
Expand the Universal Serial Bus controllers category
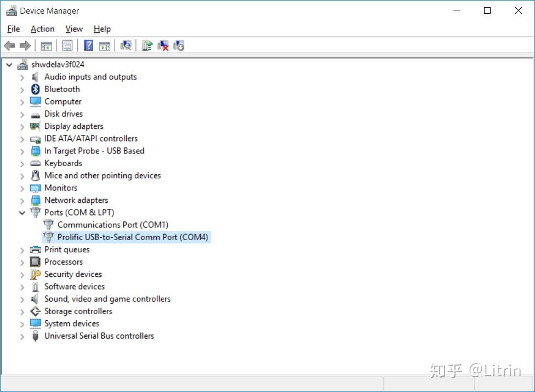22,336
